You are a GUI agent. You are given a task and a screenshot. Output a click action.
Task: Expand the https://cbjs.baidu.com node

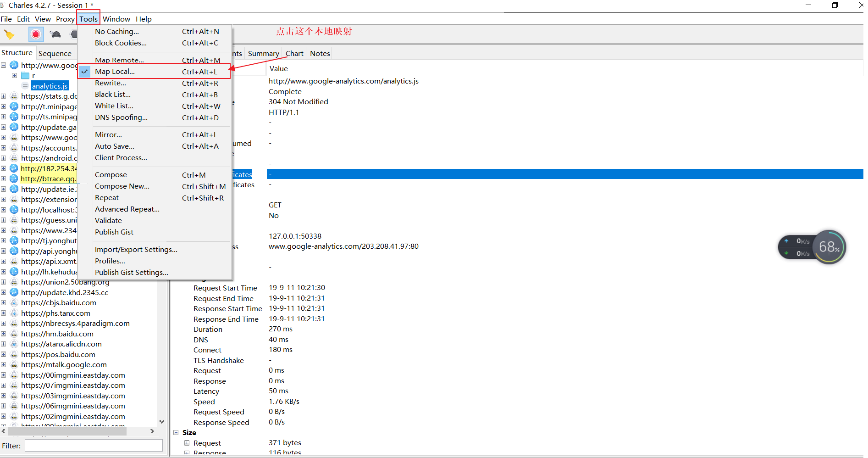[4, 302]
